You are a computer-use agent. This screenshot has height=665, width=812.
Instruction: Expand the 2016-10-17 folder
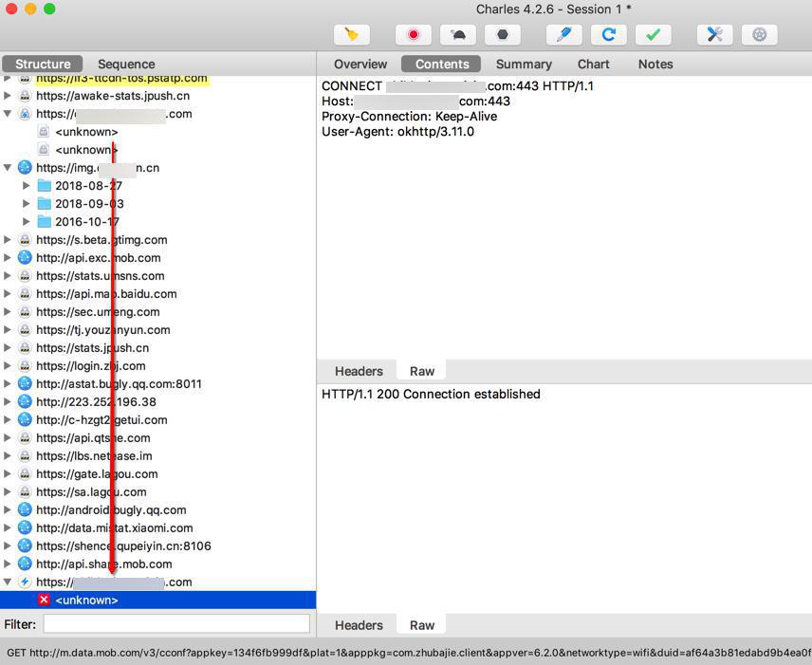(26, 222)
